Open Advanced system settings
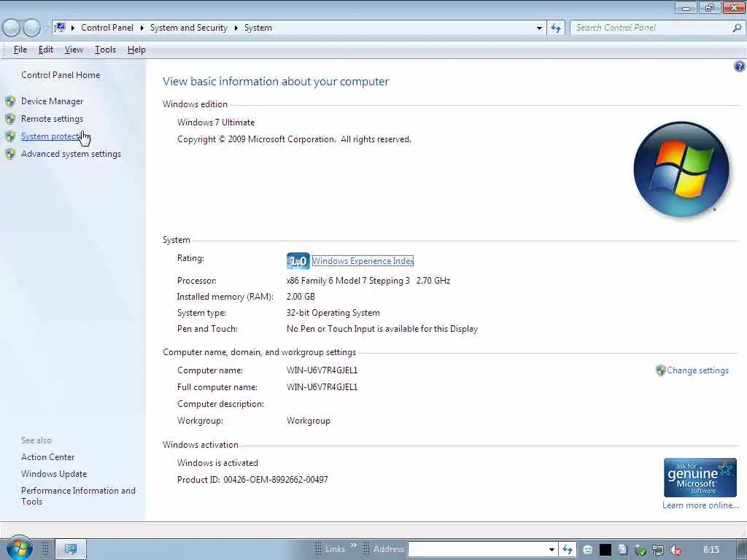The height and width of the screenshot is (560, 747). [x=71, y=154]
